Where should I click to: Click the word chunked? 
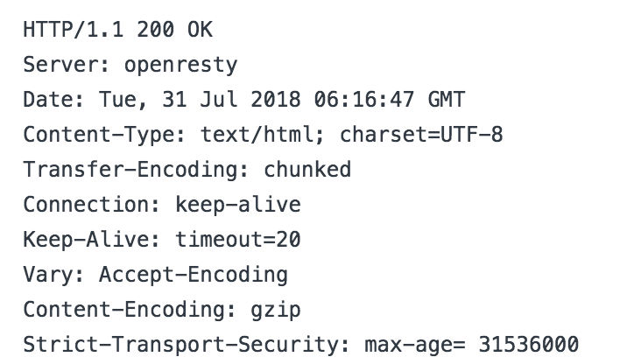tap(307, 170)
